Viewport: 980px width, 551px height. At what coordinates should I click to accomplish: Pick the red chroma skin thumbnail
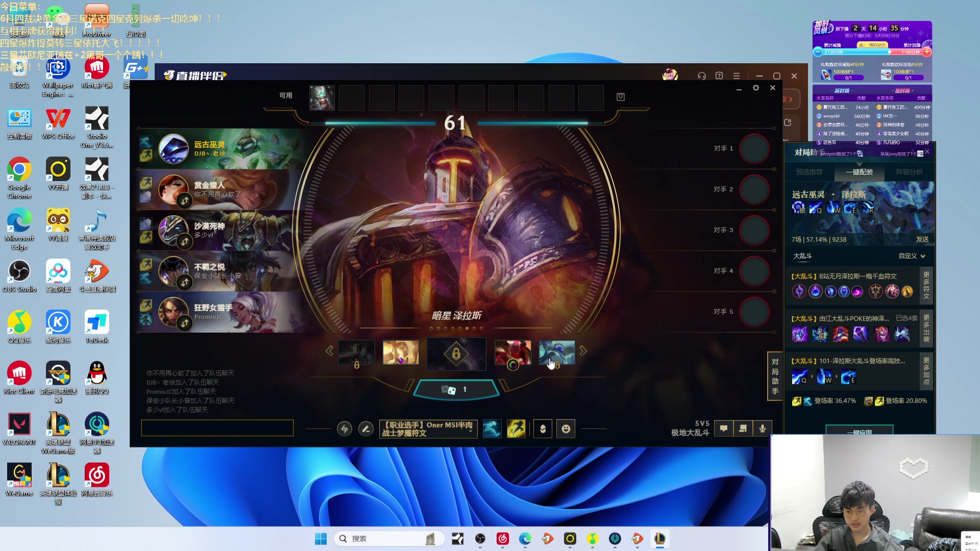(513, 353)
